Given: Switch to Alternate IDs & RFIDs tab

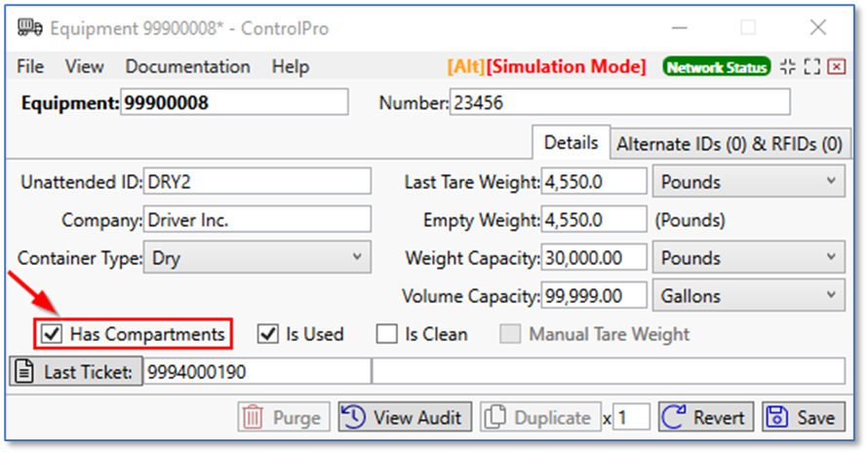Looking at the screenshot, I should pyautogui.click(x=730, y=143).
